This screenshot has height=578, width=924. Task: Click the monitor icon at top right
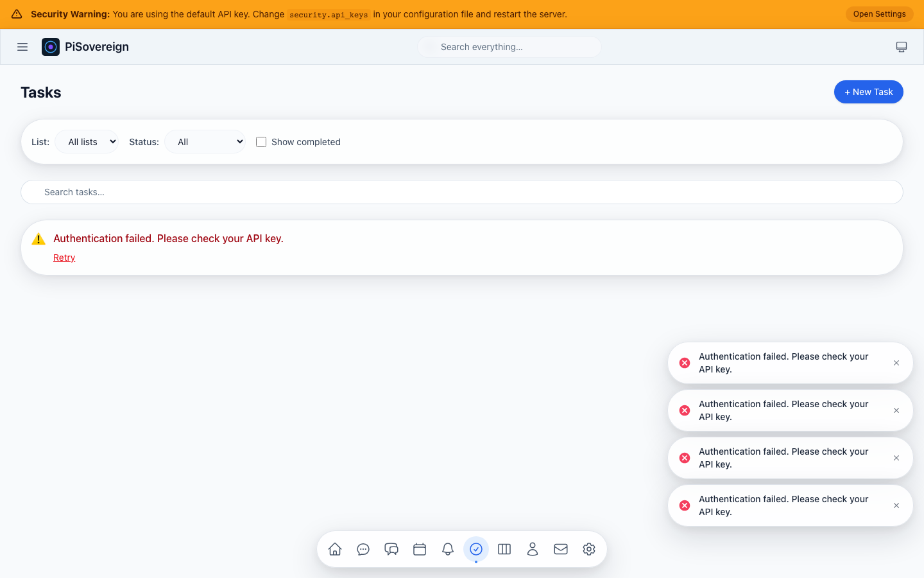point(902,46)
